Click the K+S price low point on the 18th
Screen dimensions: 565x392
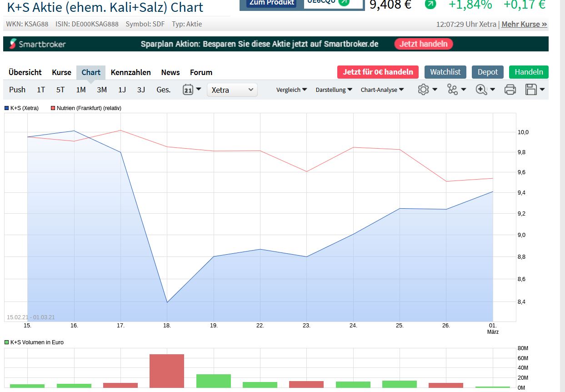[x=167, y=302]
